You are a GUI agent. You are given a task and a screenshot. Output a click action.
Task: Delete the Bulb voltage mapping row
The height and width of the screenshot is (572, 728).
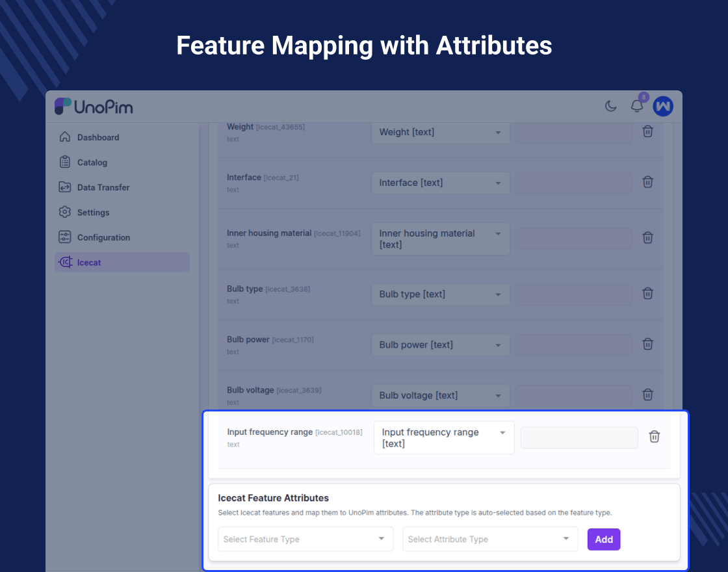(x=647, y=395)
